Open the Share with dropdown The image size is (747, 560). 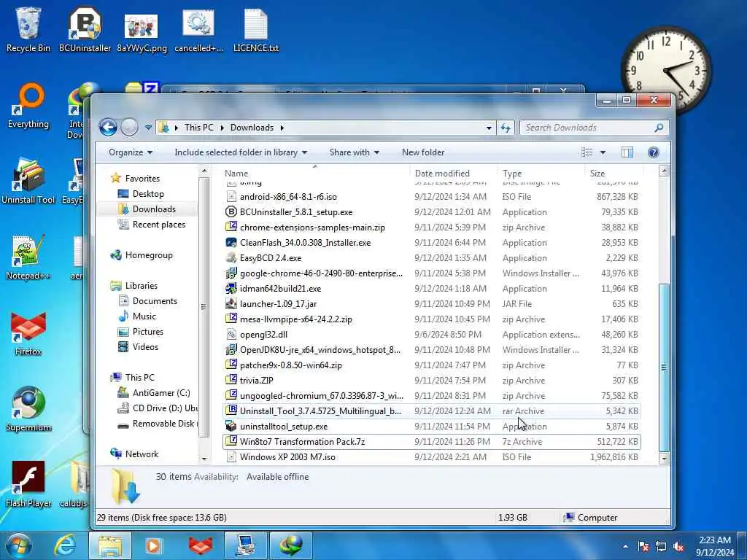(355, 152)
